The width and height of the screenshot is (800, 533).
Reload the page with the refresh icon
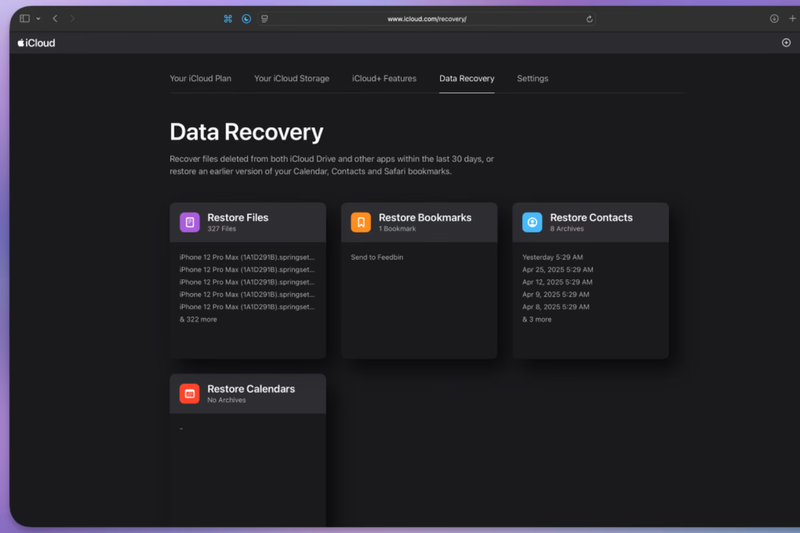[x=589, y=19]
